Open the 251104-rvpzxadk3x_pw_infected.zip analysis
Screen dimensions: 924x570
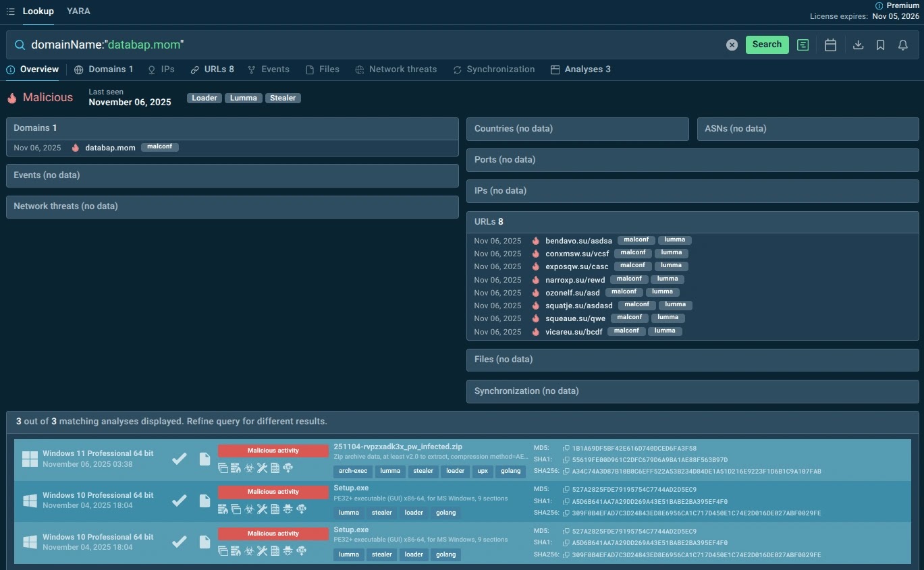click(398, 447)
